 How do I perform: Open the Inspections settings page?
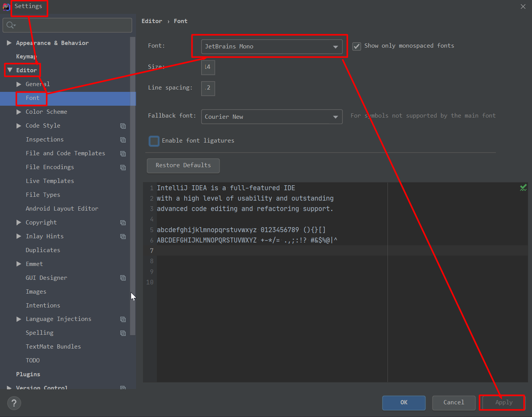pyautogui.click(x=45, y=140)
